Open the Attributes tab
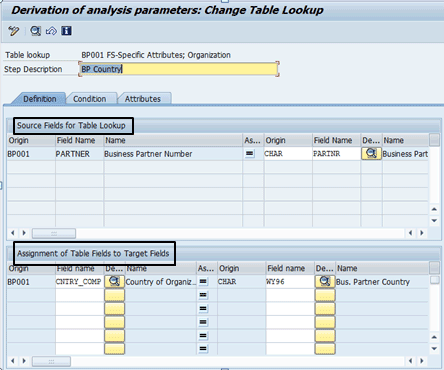The image size is (444, 370). coord(143,99)
